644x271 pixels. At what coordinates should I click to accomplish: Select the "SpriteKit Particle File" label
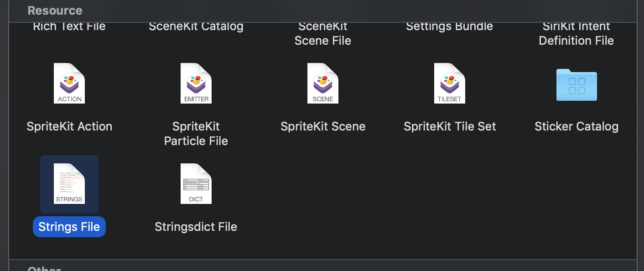tap(196, 134)
